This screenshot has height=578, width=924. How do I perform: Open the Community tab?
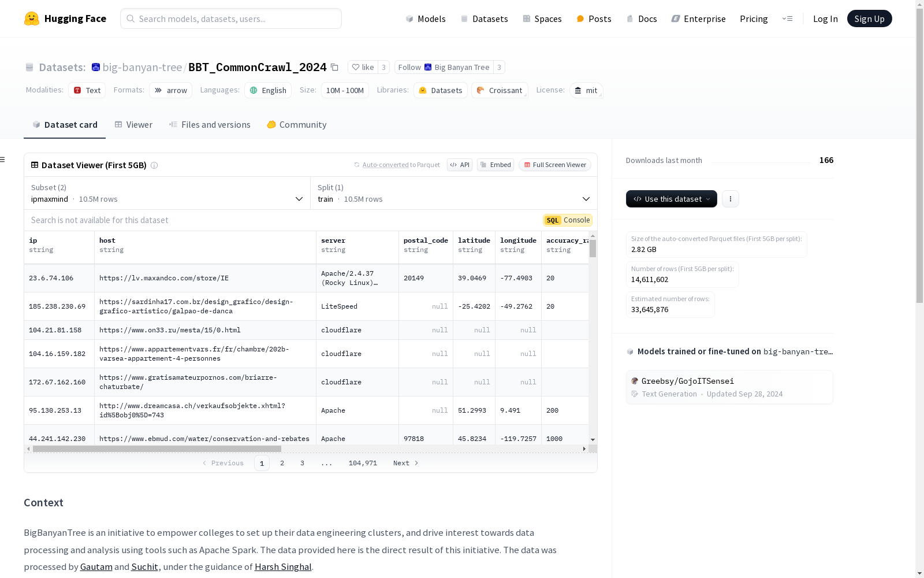(297, 125)
